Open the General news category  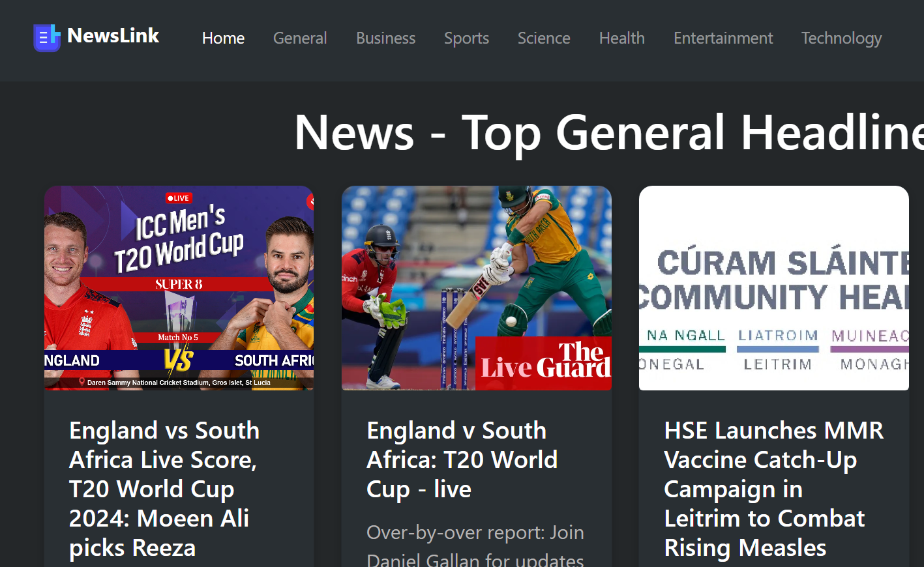300,38
